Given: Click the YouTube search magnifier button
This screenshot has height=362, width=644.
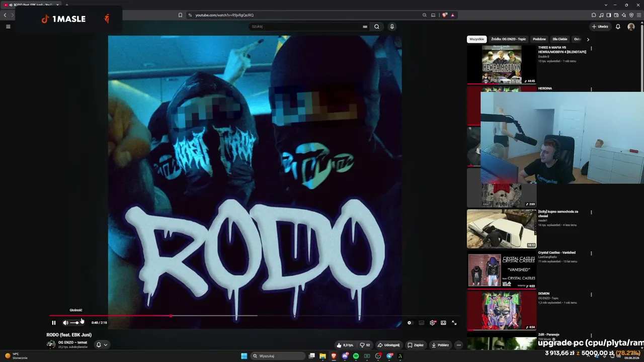Looking at the screenshot, I should click(x=376, y=27).
